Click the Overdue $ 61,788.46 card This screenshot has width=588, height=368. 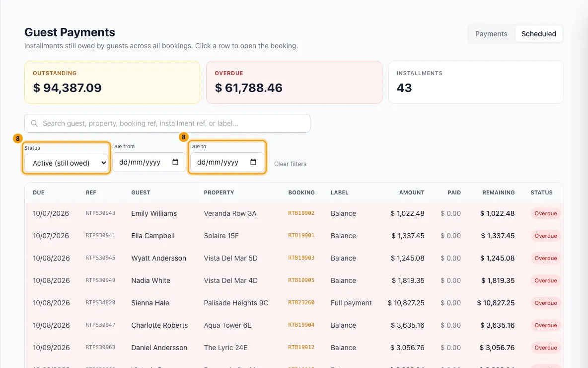(294, 82)
